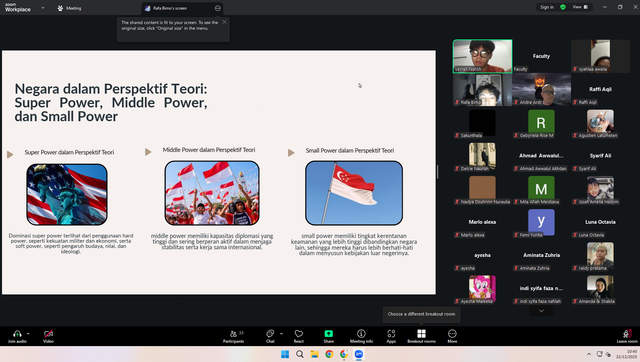Select Verrall Nafish's video tile
640x362 pixels.
[x=482, y=56]
